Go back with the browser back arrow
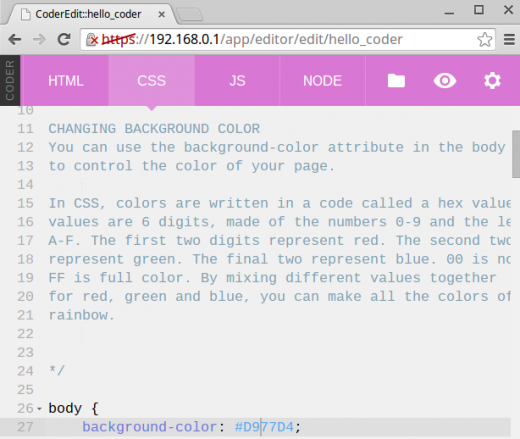 click(x=15, y=40)
